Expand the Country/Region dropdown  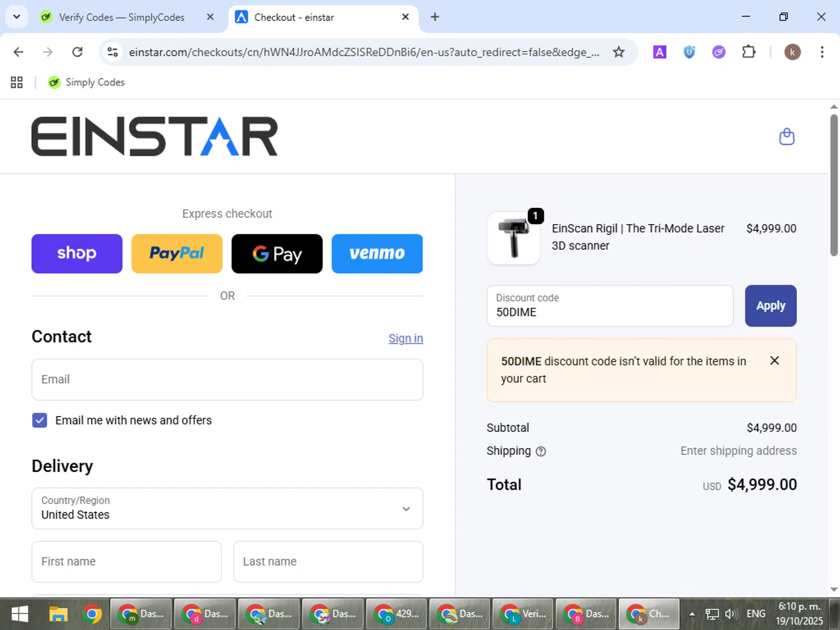tap(227, 508)
